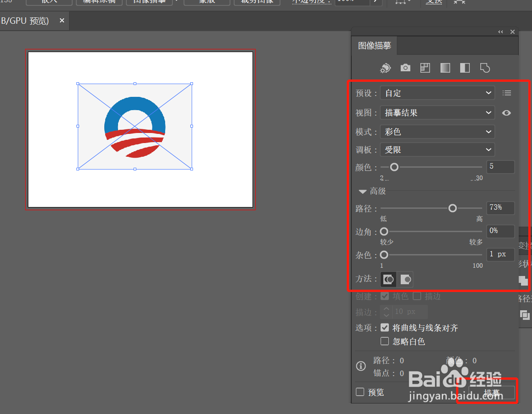Viewport: 532px width, 414px height.
Task: Click the 路径 value field showing 73%
Action: [x=500, y=207]
